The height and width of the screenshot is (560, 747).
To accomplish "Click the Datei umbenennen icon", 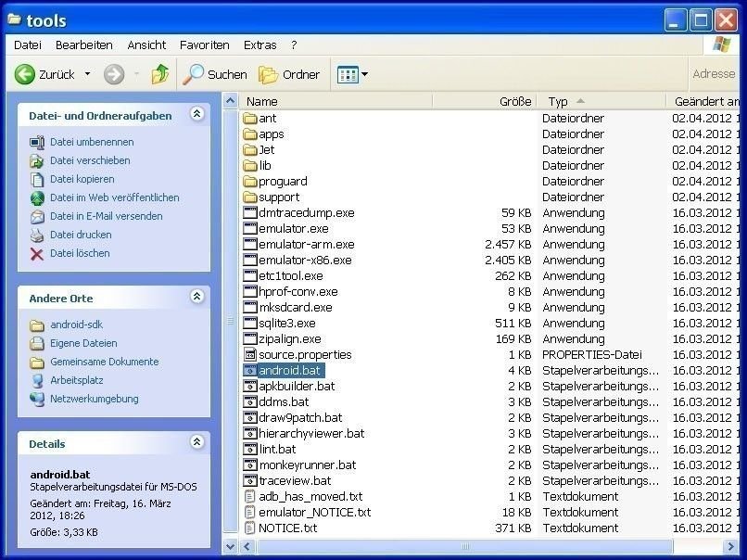I will pyautogui.click(x=37, y=142).
